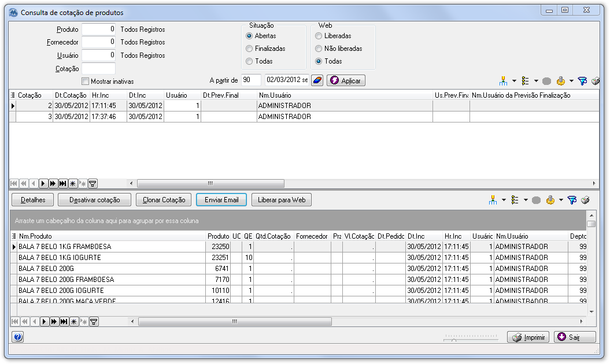Expand dropdown arrow next to upper tree list icon

coord(535,81)
